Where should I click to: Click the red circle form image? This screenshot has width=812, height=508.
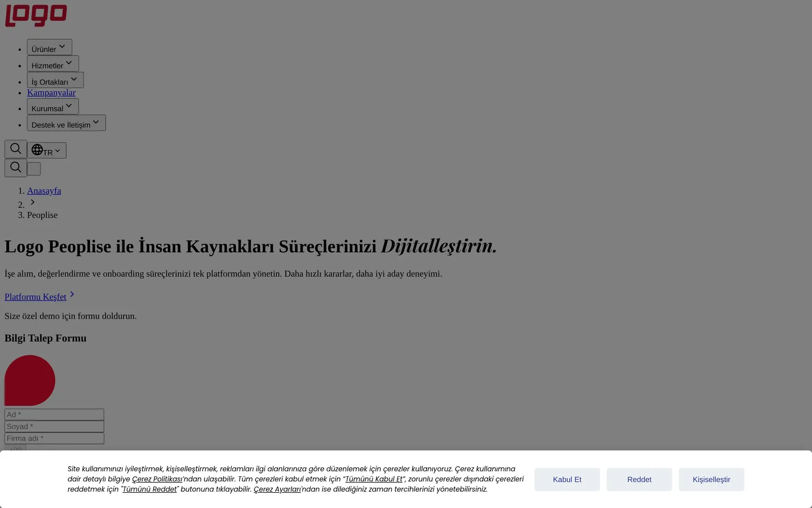pos(30,380)
